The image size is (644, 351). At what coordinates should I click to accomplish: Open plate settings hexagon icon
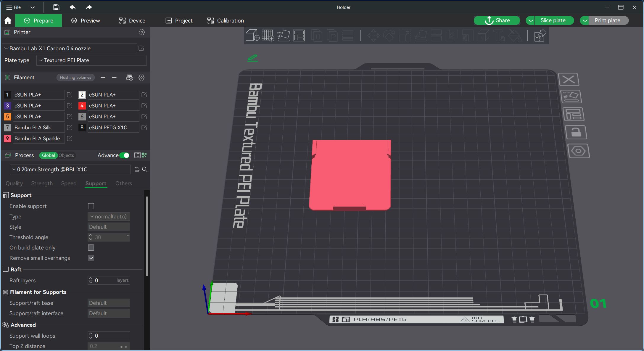pyautogui.click(x=579, y=151)
